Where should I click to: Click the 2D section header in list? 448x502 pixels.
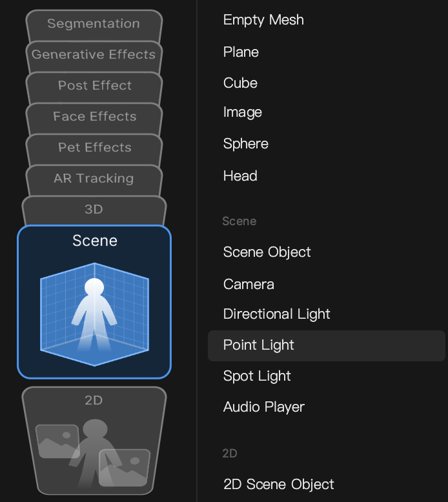(230, 454)
